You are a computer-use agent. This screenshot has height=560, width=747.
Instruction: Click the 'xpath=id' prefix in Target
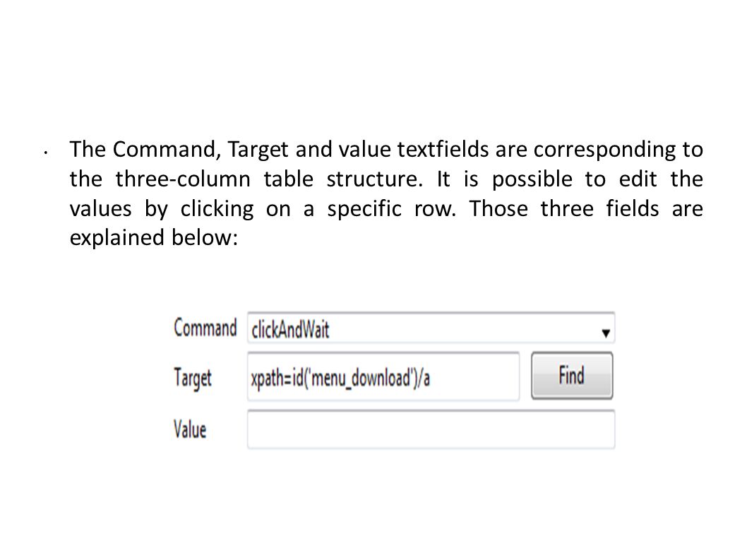click(x=277, y=379)
